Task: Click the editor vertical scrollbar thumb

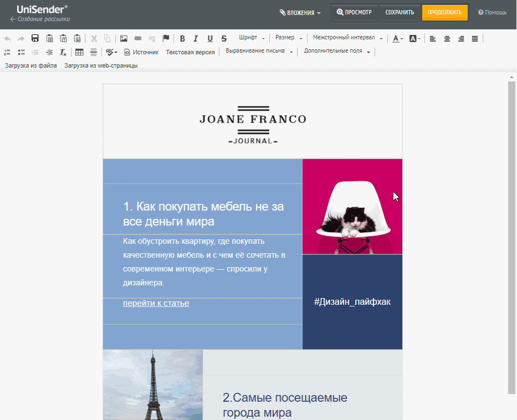Action: click(x=511, y=237)
